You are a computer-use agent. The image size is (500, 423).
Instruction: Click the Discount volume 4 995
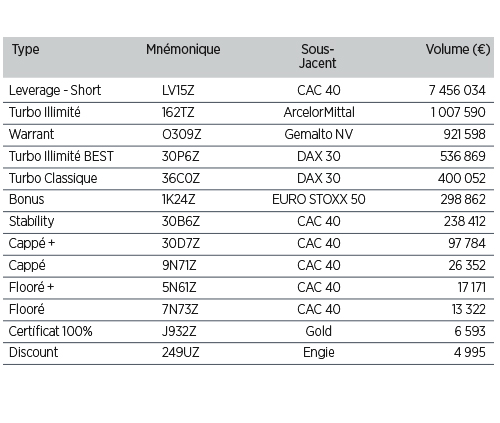(469, 352)
